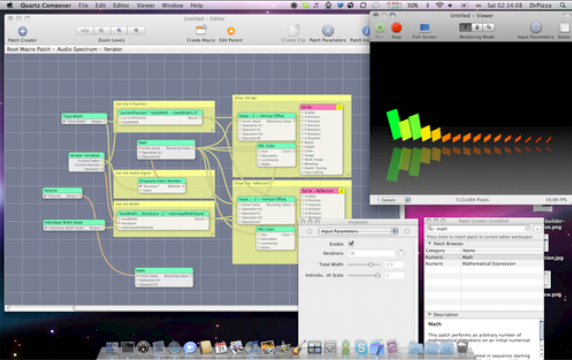Open the Viewer menu in menu bar
The height and width of the screenshot is (360, 572).
[x=145, y=5]
